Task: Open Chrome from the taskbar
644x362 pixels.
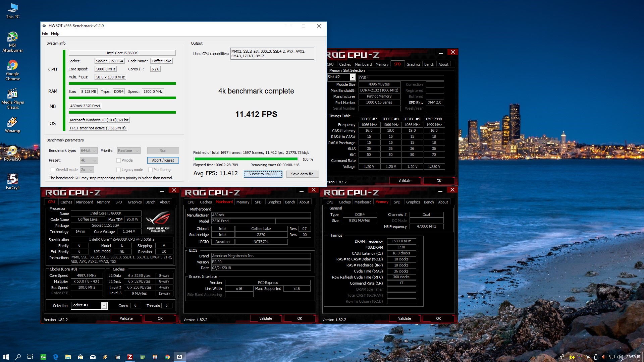Action: tap(167, 357)
